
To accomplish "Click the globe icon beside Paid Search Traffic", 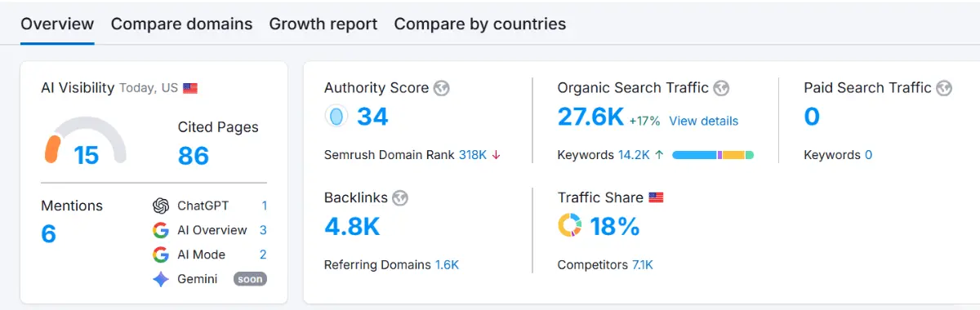I will tap(944, 88).
